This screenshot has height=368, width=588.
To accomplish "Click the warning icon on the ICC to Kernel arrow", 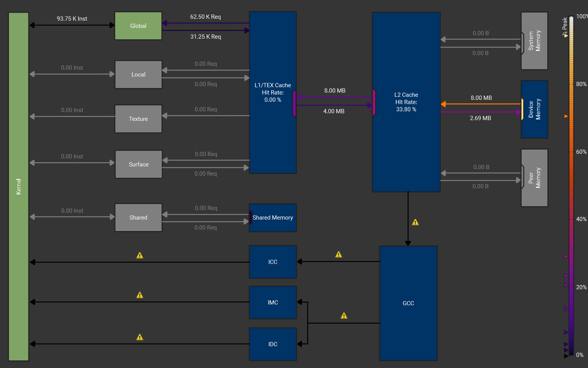I will [140, 255].
